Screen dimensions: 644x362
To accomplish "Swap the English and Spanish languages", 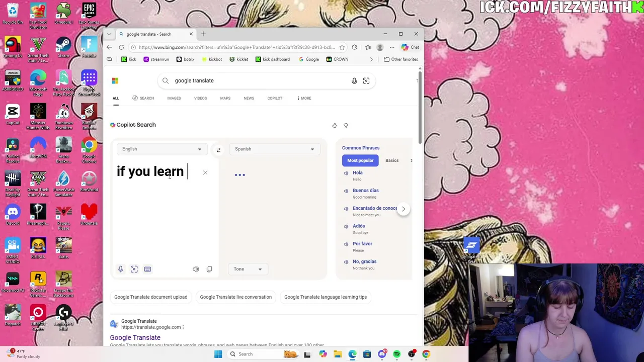I will (x=218, y=150).
